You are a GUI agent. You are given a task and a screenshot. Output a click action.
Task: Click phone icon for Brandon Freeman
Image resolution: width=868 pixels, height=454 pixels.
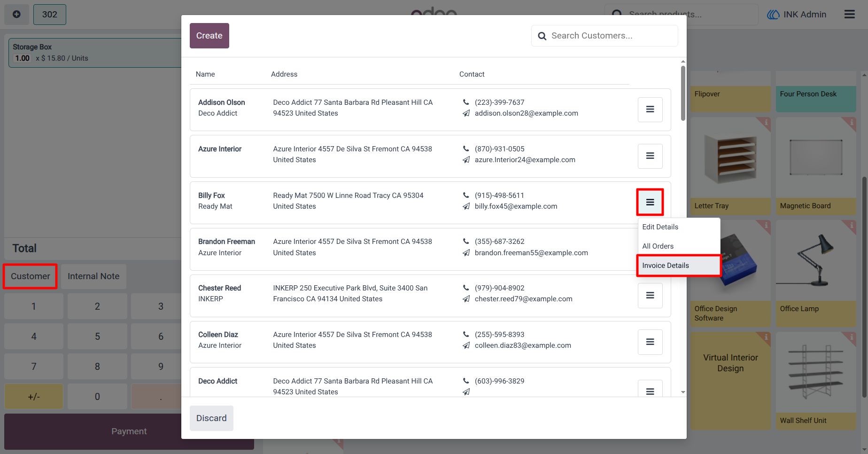pos(466,242)
